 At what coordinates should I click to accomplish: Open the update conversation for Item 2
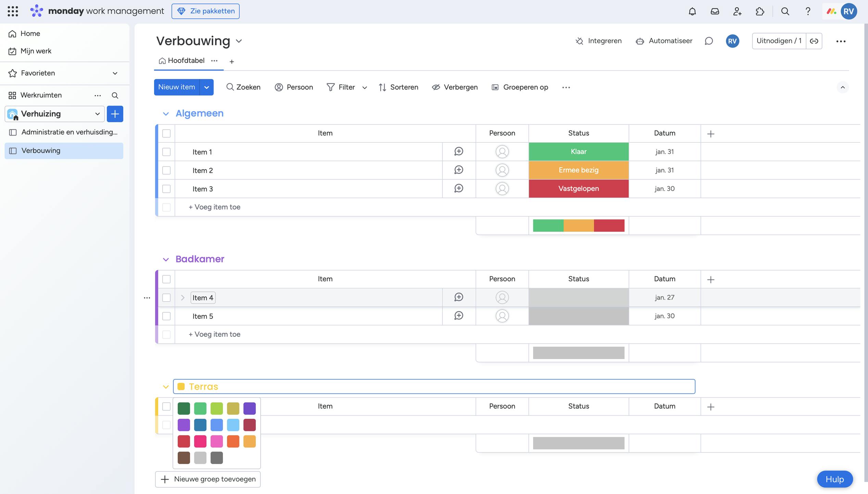point(458,170)
